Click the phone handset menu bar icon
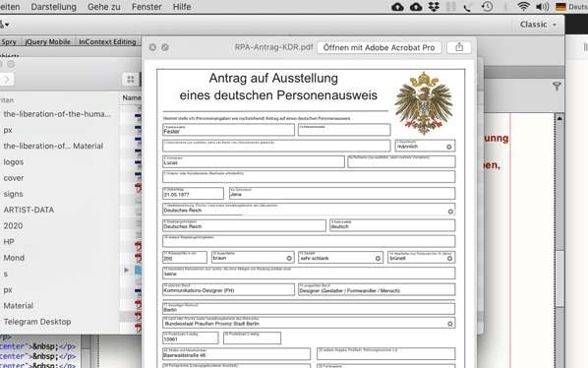This screenshot has height=368, width=588. click(x=468, y=7)
